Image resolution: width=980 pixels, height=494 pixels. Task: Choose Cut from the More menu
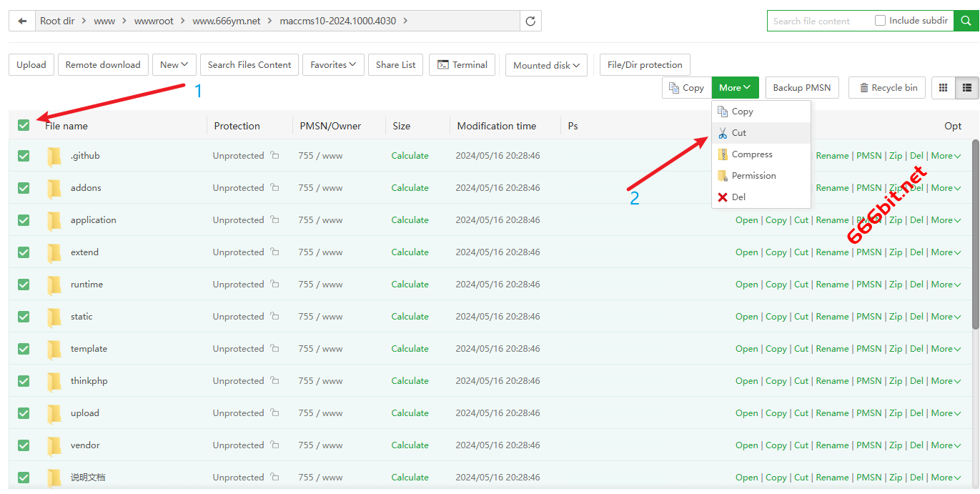(738, 133)
